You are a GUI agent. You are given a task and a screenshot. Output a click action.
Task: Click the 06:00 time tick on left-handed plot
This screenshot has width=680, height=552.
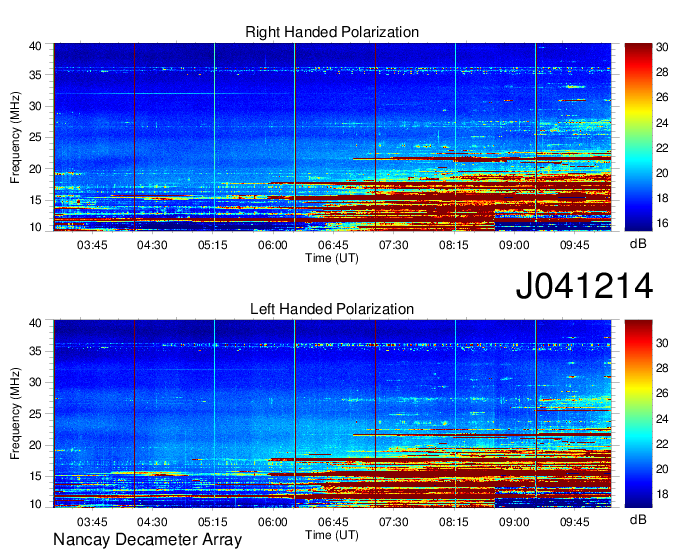[273, 522]
